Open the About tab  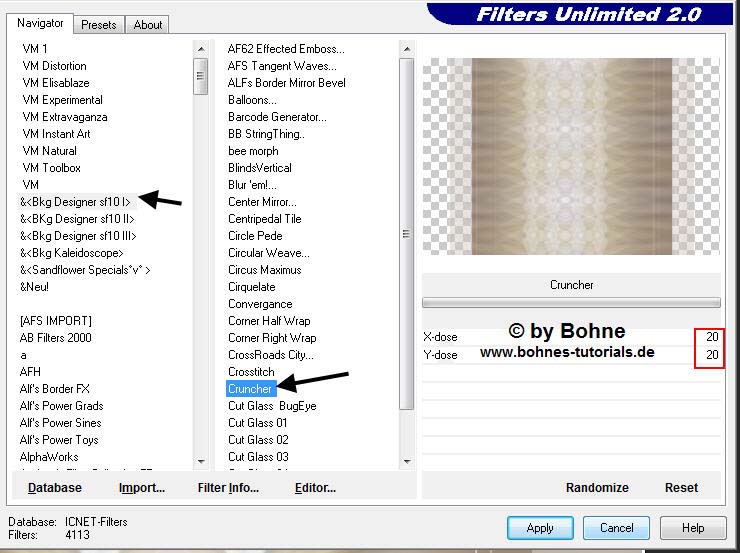[x=148, y=25]
